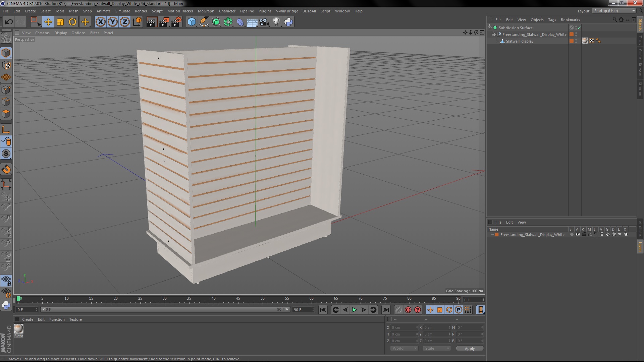Add a Bend deformer
The height and width of the screenshot is (362, 644).
[x=240, y=22]
